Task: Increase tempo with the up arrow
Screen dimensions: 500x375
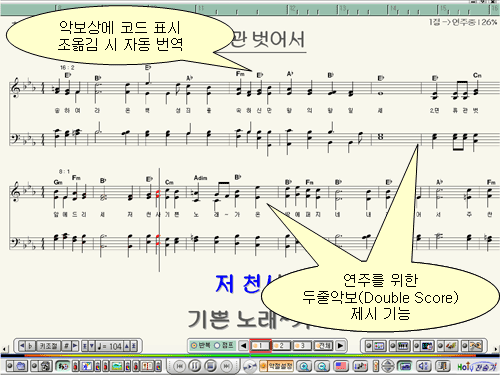Action: click(127, 346)
